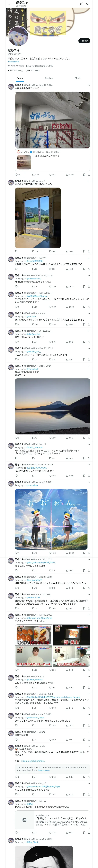The width and height of the screenshot is (98, 868).
Task: Open search from the profile header
Action: coord(88,4)
